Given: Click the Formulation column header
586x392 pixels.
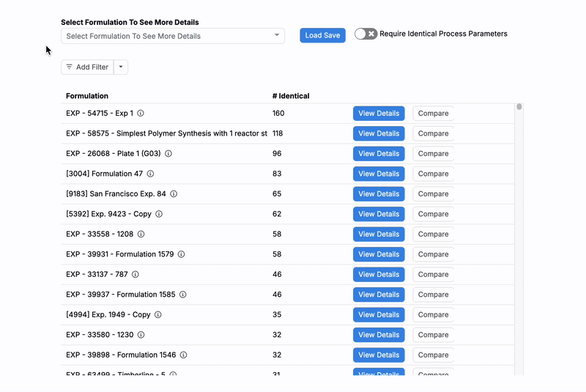Looking at the screenshot, I should 87,96.
